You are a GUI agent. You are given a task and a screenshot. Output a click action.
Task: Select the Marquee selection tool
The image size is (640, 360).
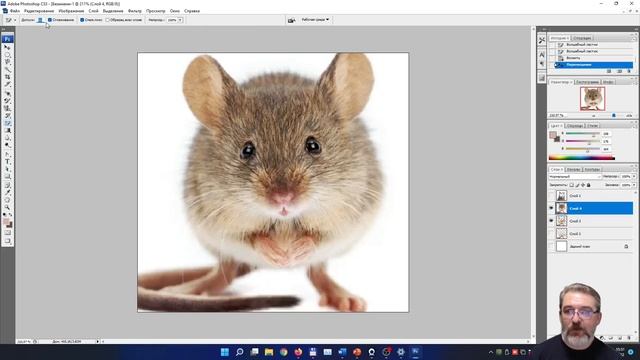[x=7, y=54]
